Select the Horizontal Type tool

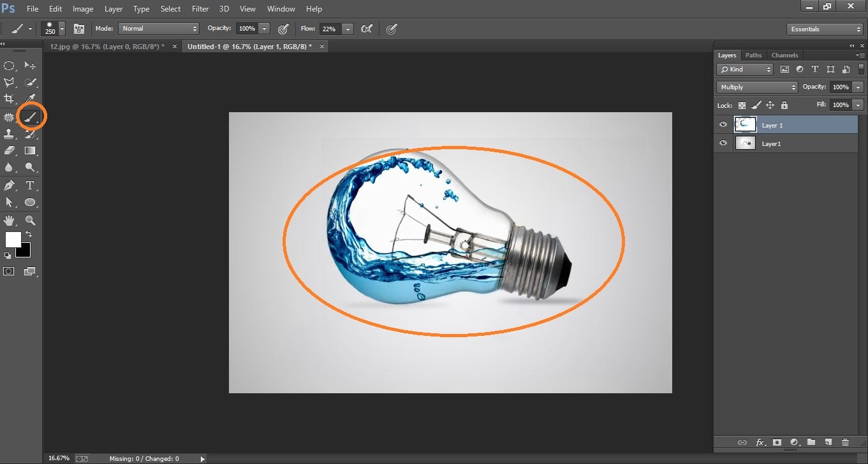29,185
